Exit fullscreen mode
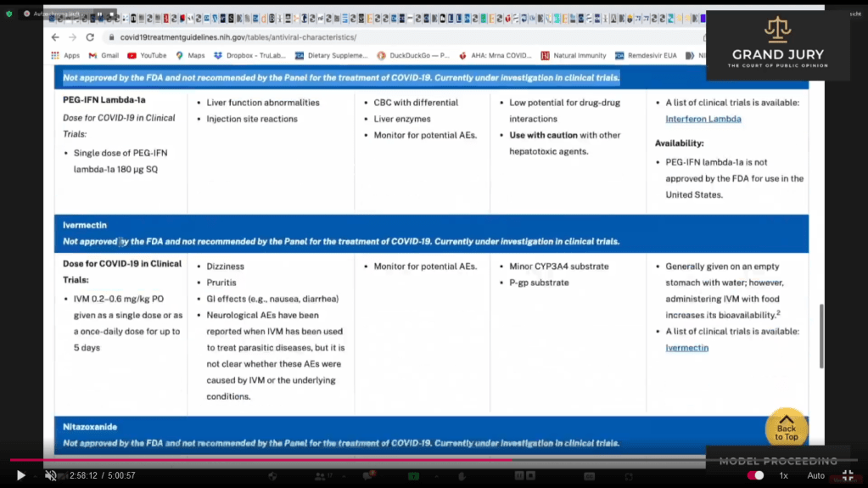 tap(847, 476)
